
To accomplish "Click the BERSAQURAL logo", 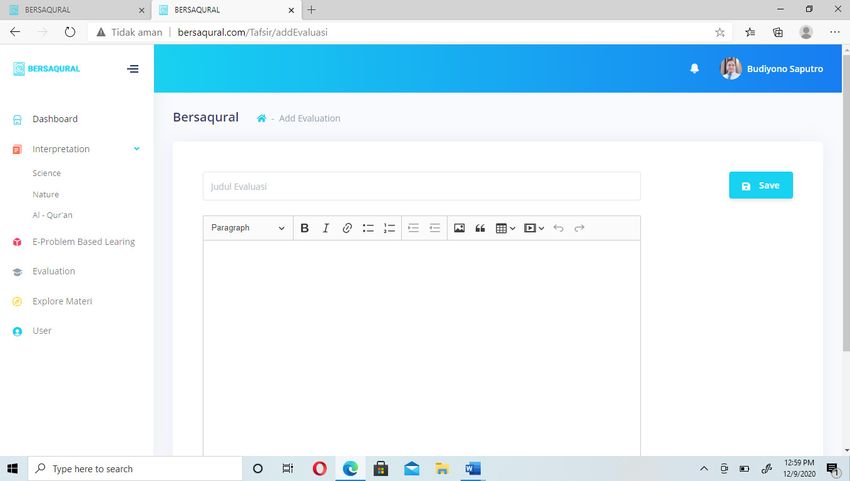I will (x=47, y=69).
